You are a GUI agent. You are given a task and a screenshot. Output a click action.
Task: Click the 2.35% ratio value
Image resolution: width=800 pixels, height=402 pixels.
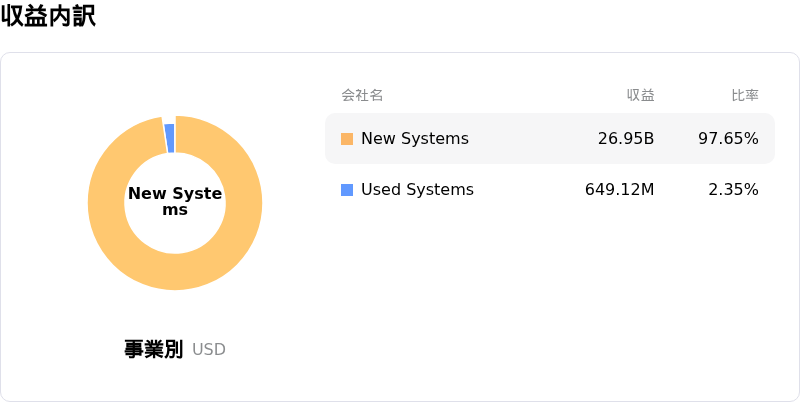(x=734, y=190)
